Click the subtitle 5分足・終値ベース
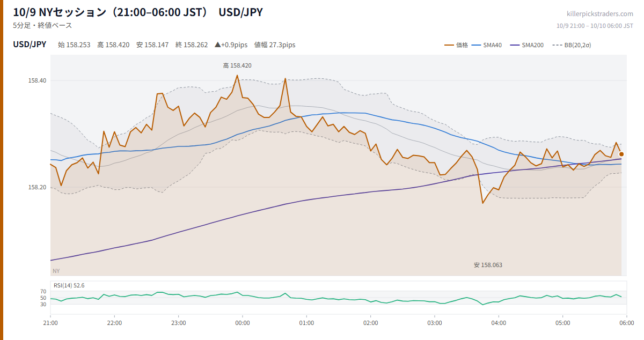This screenshot has width=644, height=340. click(42, 25)
